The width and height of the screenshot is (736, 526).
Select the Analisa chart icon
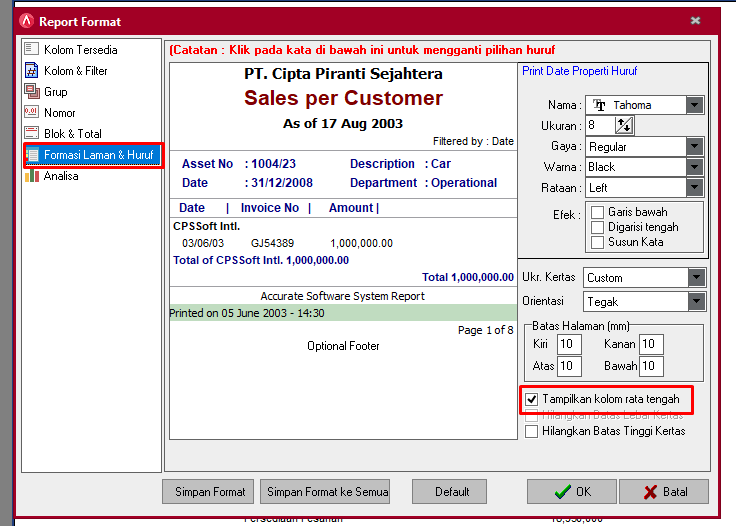[31, 176]
